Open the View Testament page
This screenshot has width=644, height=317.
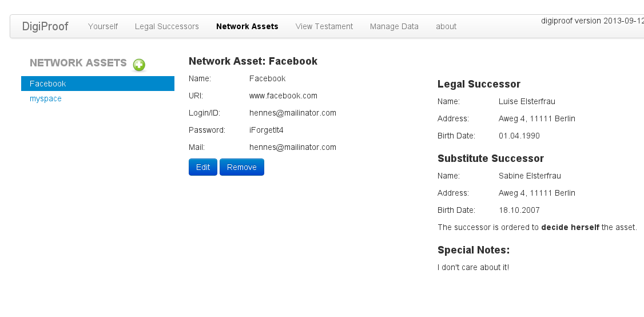pyautogui.click(x=324, y=26)
